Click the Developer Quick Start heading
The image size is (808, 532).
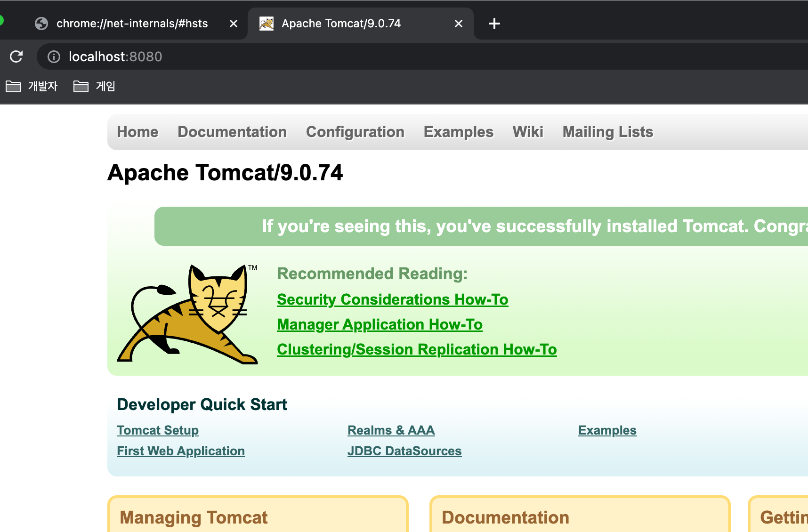coord(202,404)
